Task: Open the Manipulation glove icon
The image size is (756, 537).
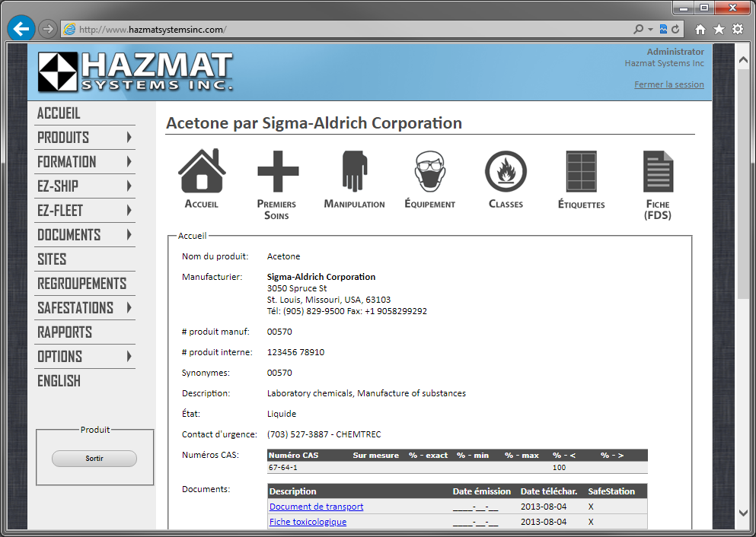Action: point(354,171)
